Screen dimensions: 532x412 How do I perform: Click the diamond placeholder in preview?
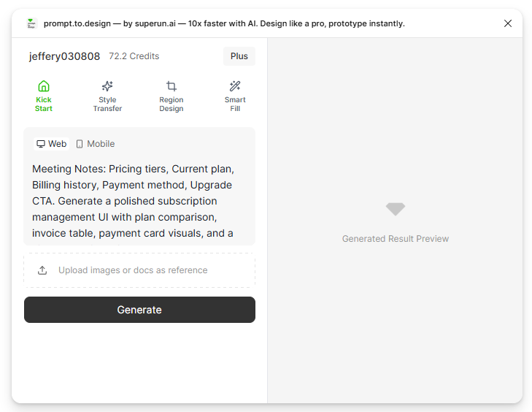click(396, 209)
